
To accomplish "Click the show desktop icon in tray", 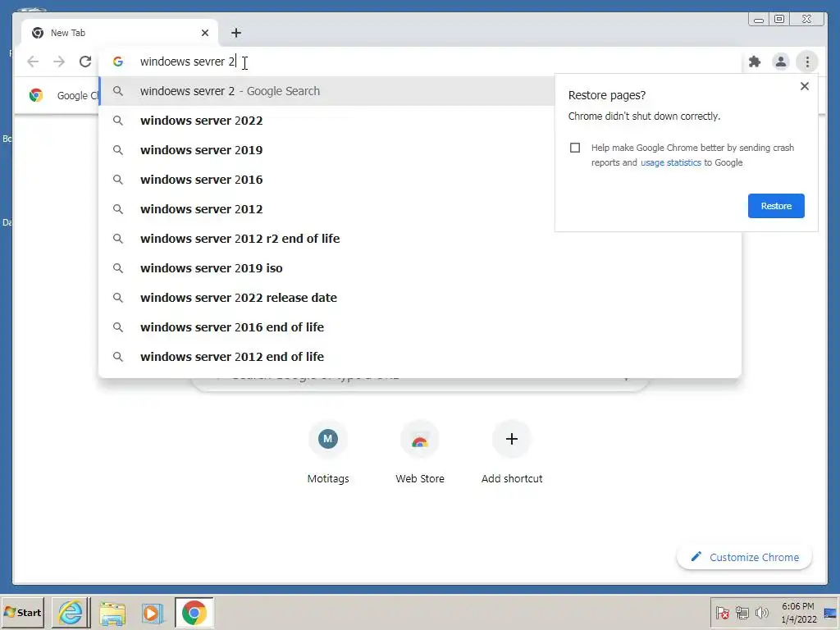I will (830, 612).
